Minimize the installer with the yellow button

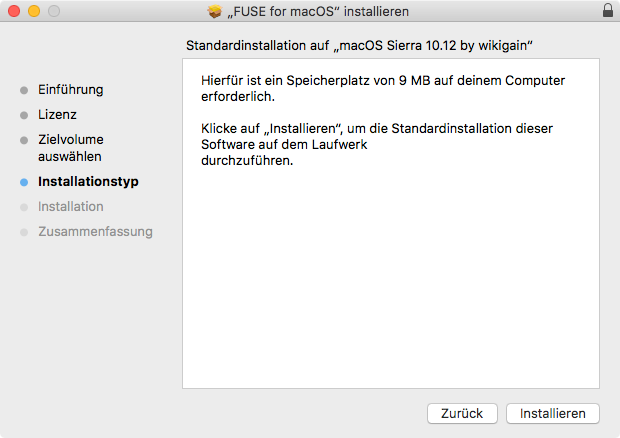[x=34, y=11]
